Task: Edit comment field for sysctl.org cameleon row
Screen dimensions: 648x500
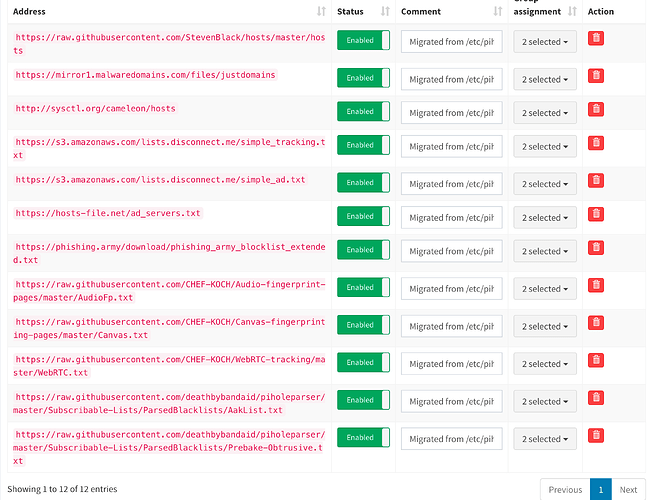Action: [x=451, y=113]
